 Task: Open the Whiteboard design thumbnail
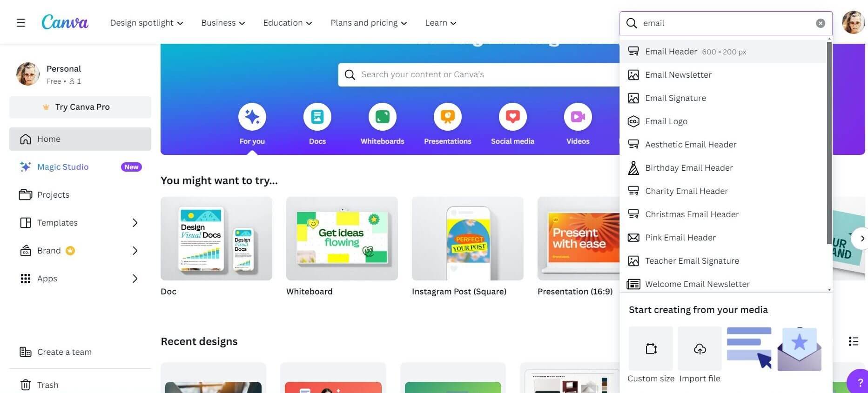(342, 239)
